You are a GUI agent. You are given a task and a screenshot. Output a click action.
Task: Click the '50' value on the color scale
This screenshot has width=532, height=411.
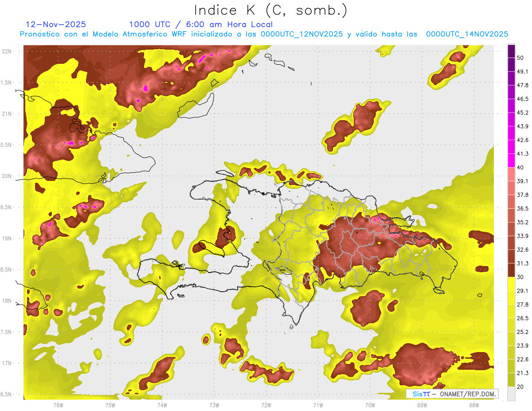[520, 58]
